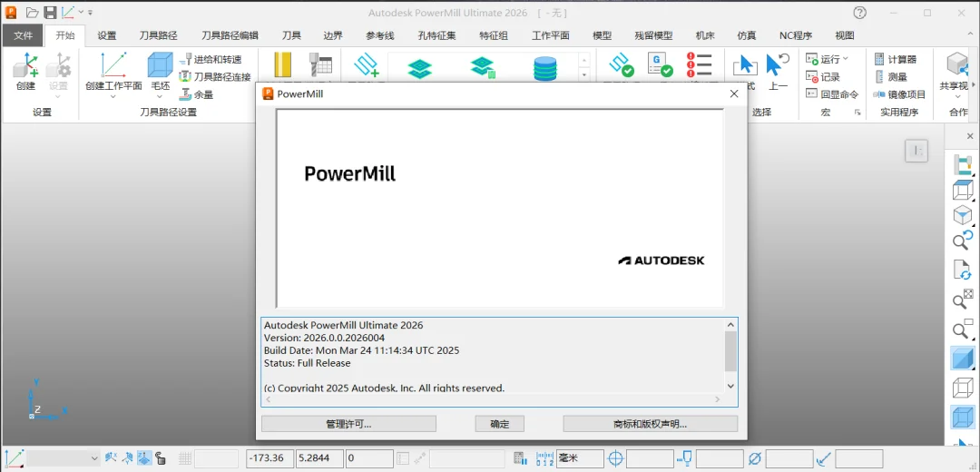Expand the strategy gallery down arrow

coord(584,75)
